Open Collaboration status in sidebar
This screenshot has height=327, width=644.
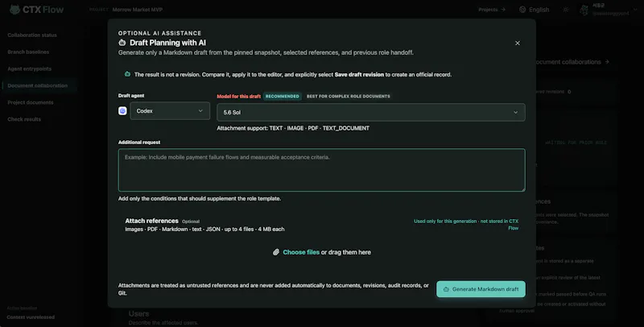pyautogui.click(x=32, y=35)
